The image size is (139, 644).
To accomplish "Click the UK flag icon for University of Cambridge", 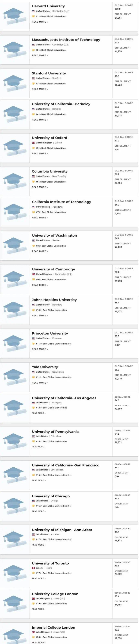I will 33,274.
